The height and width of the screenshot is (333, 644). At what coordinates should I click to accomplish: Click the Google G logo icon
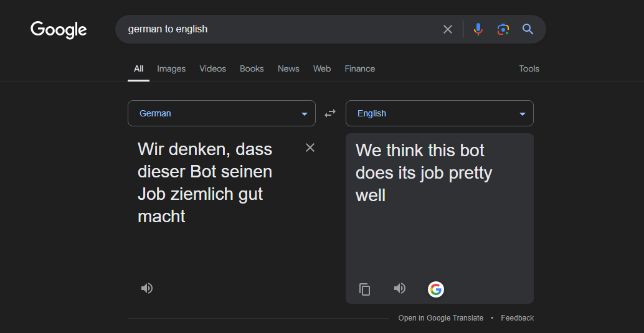coord(436,289)
